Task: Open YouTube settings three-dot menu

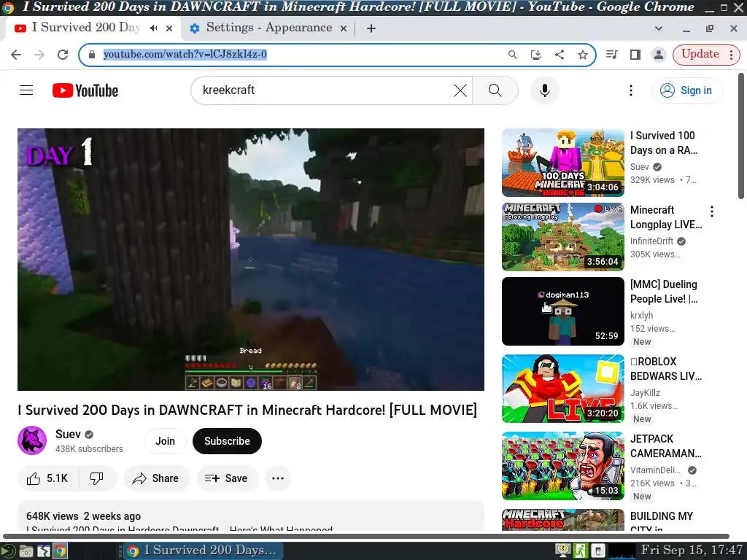Action: [x=631, y=90]
